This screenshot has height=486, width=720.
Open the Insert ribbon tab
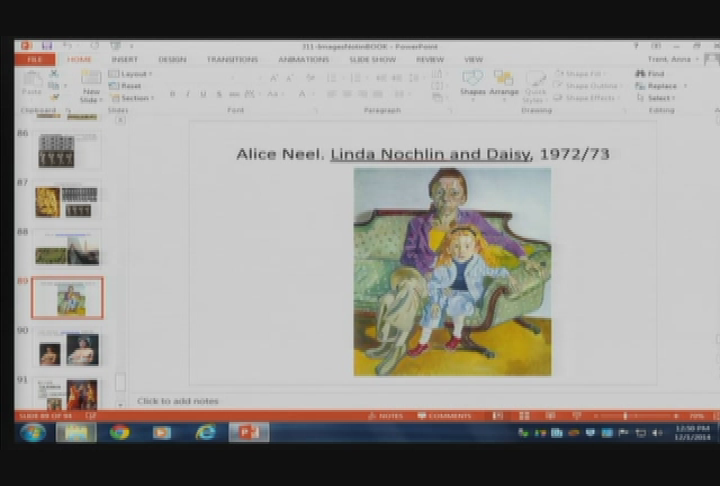pyautogui.click(x=124, y=59)
